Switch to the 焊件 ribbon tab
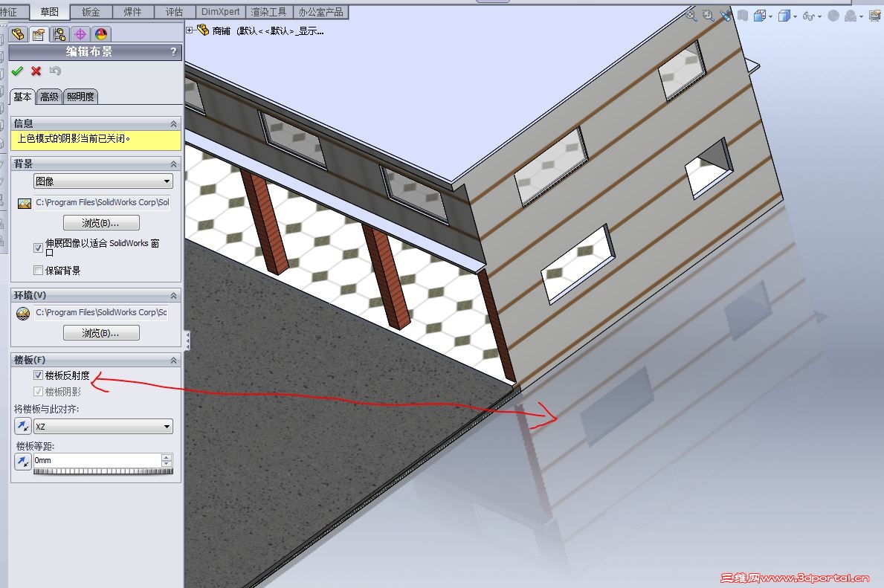 (132, 12)
